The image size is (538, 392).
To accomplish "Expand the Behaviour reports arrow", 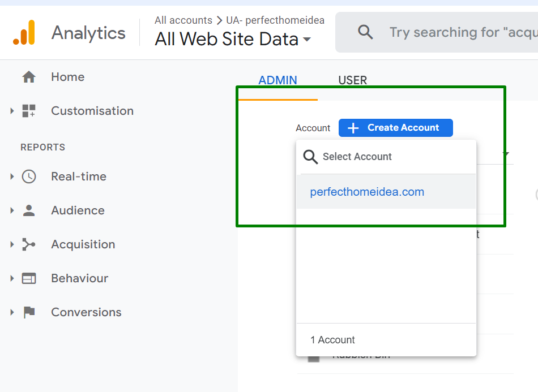I will tap(12, 278).
